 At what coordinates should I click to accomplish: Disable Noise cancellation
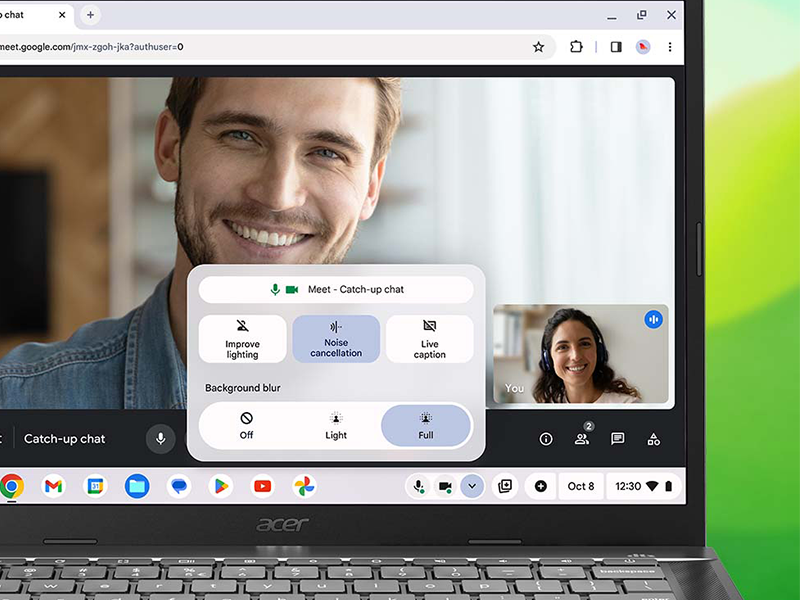click(x=336, y=338)
